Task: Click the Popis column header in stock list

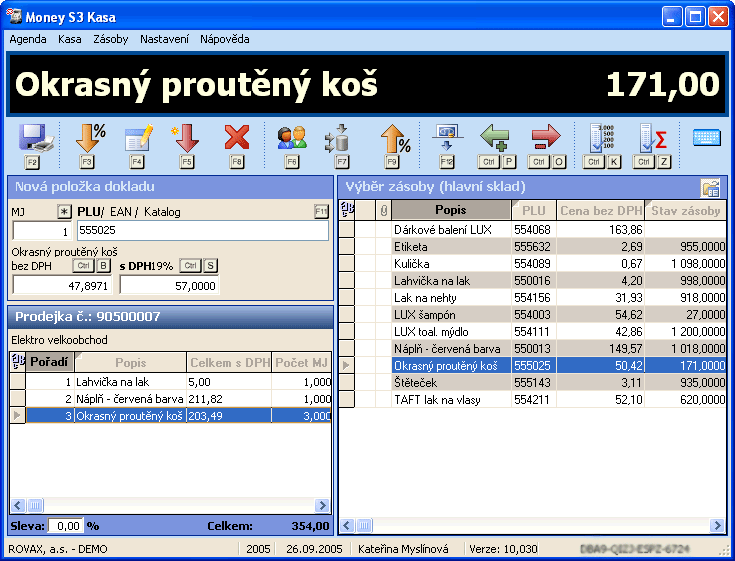Action: pyautogui.click(x=450, y=211)
